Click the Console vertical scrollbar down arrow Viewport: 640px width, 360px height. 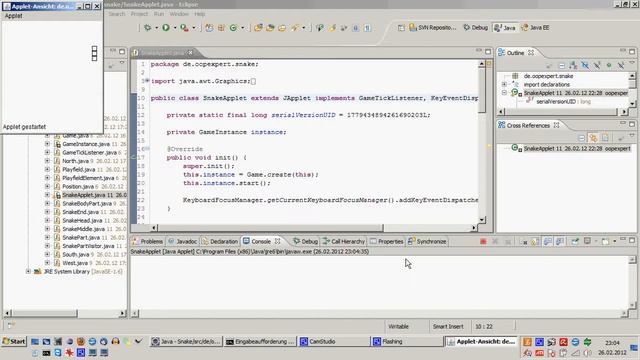tap(632, 306)
